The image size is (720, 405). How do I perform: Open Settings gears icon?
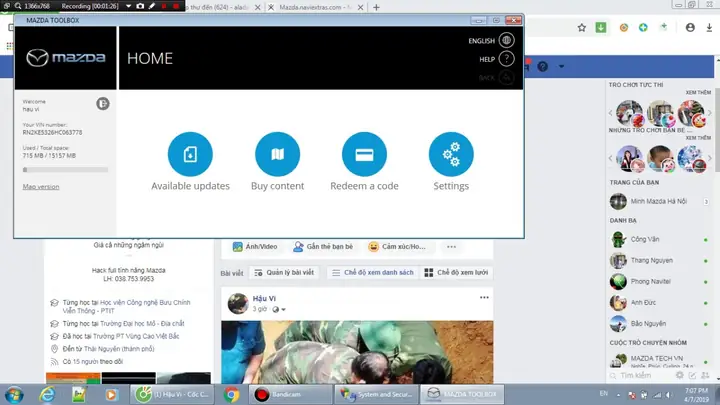point(451,154)
